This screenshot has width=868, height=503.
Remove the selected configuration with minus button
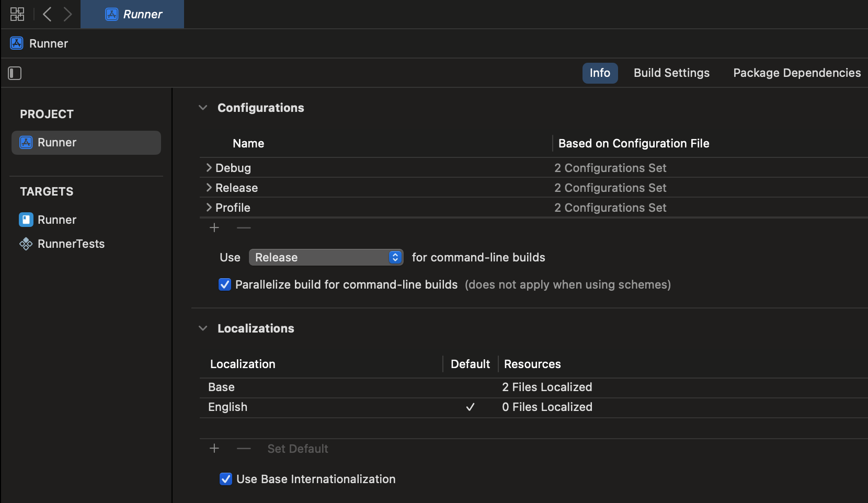coord(244,228)
